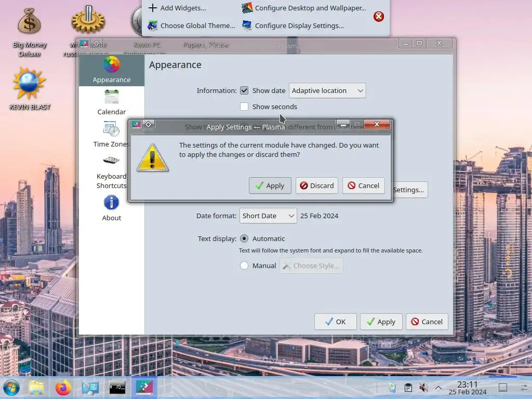Click the muted volume icon in the tray

423,388
